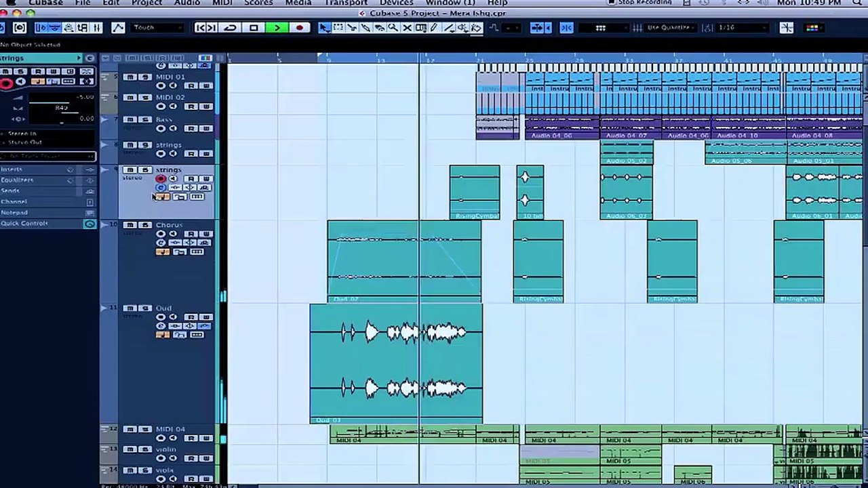868x488 pixels.
Task: Enable write automation on MIDI 01 track
Action: [205, 86]
